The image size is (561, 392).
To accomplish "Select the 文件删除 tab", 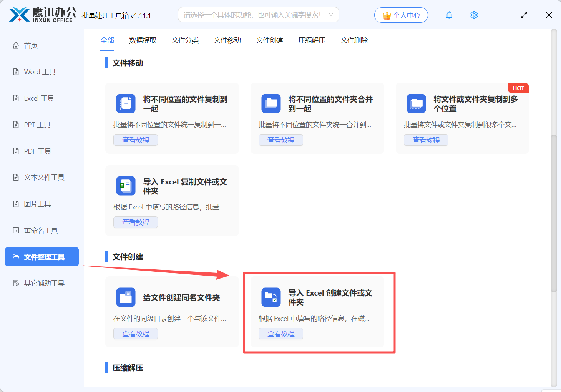I will coord(354,40).
